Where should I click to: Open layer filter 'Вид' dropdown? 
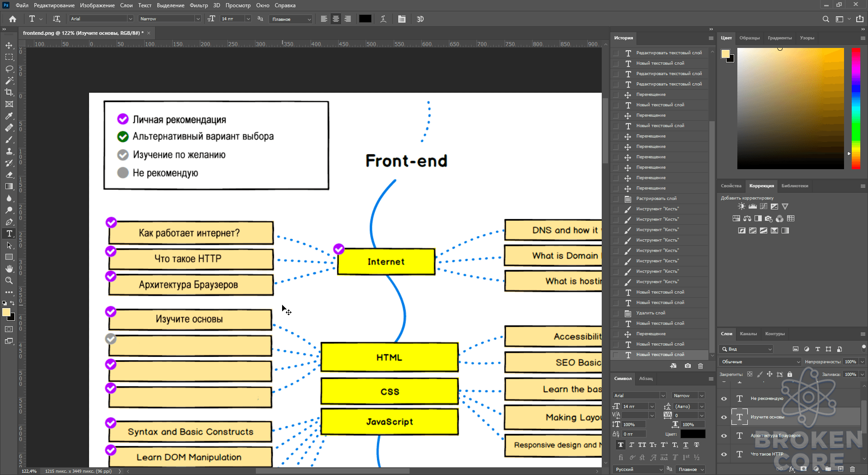click(746, 349)
